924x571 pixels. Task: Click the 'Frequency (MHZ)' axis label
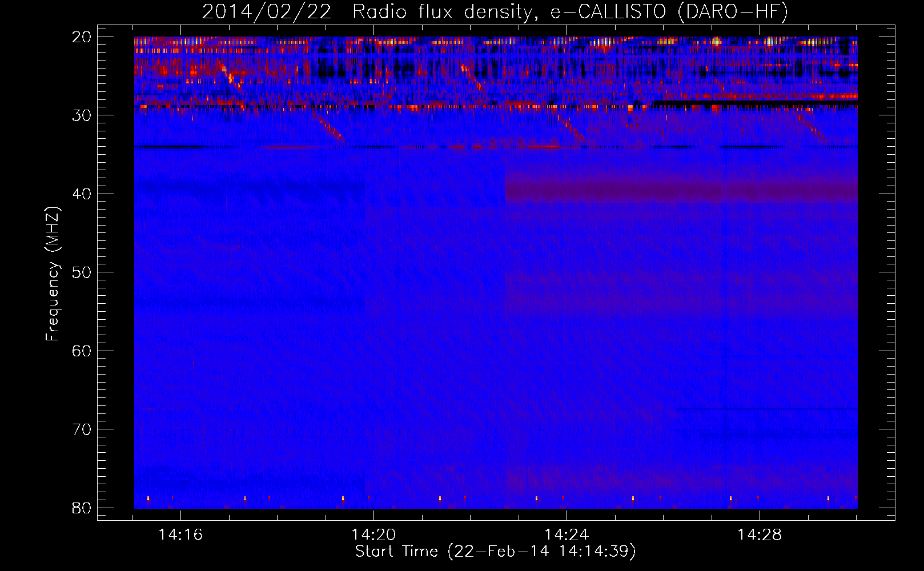tap(53, 274)
